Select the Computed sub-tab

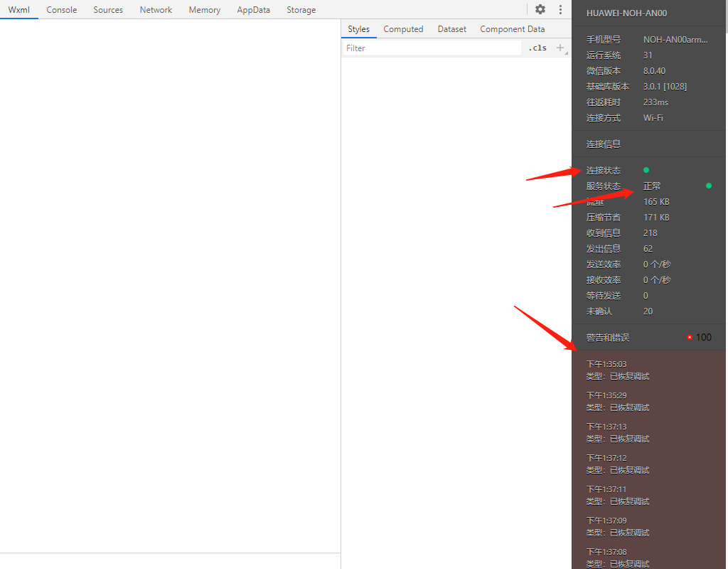coord(404,28)
